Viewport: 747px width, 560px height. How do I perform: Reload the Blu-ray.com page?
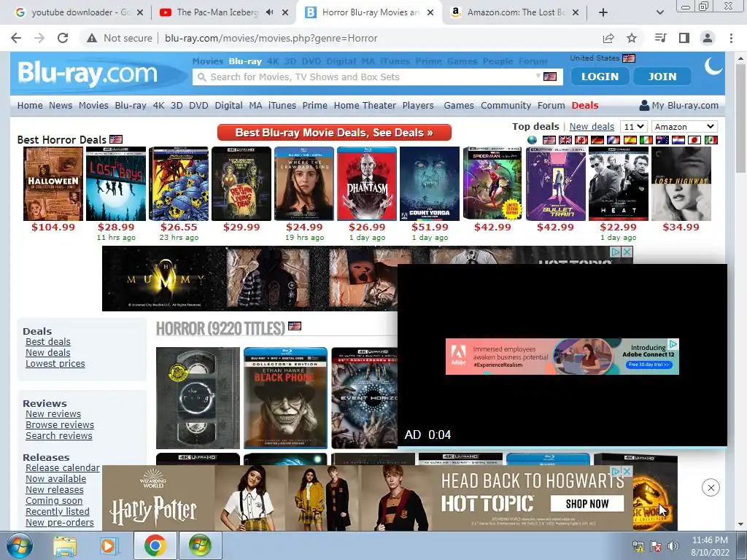pyautogui.click(x=63, y=38)
